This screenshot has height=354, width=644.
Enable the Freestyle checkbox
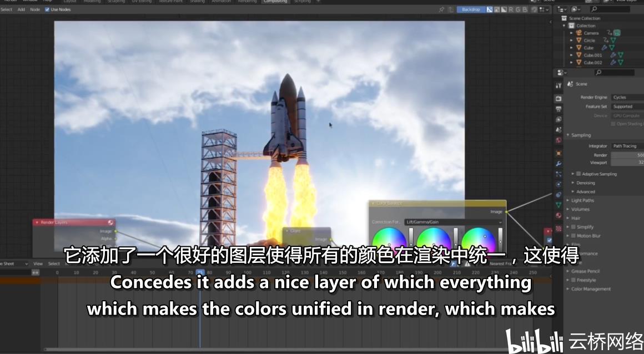coord(573,280)
